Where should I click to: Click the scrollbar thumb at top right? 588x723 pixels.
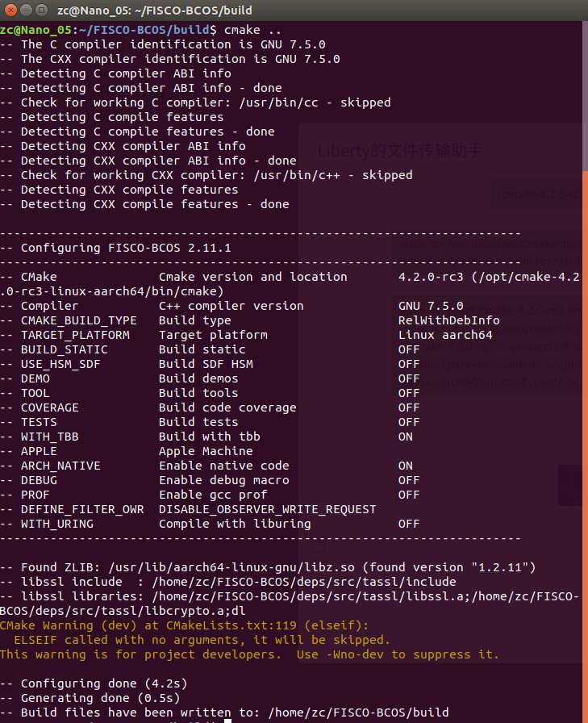[x=586, y=96]
